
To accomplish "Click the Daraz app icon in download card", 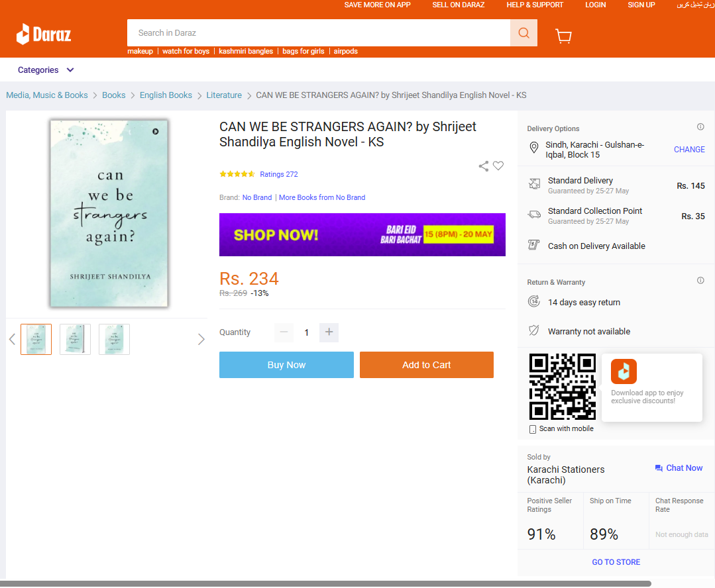I will (624, 371).
